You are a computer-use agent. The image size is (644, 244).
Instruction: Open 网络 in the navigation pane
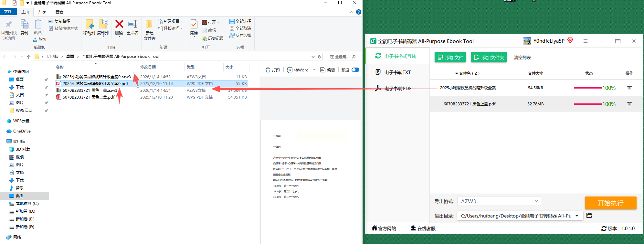pyautogui.click(x=17, y=237)
